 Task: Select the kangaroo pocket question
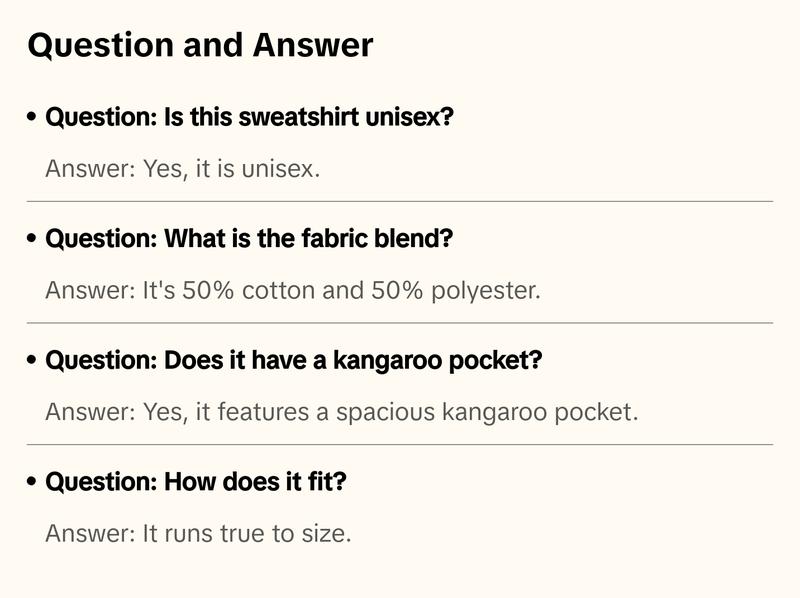(x=294, y=360)
